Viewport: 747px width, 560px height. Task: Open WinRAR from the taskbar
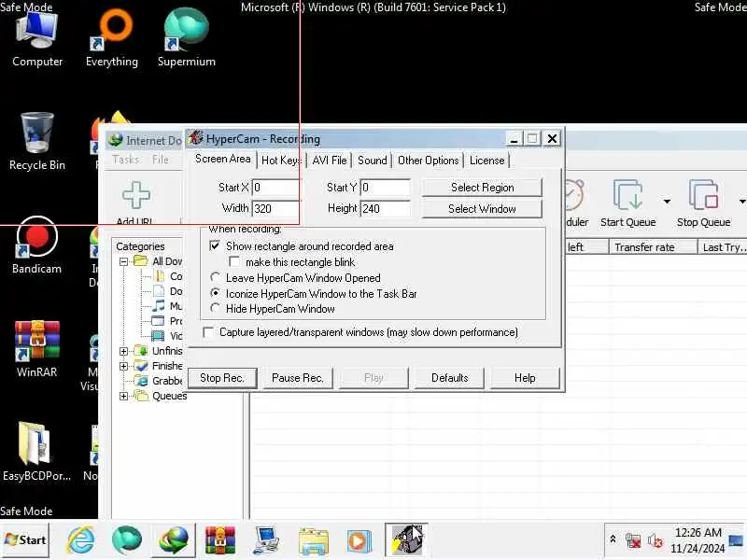(x=219, y=540)
